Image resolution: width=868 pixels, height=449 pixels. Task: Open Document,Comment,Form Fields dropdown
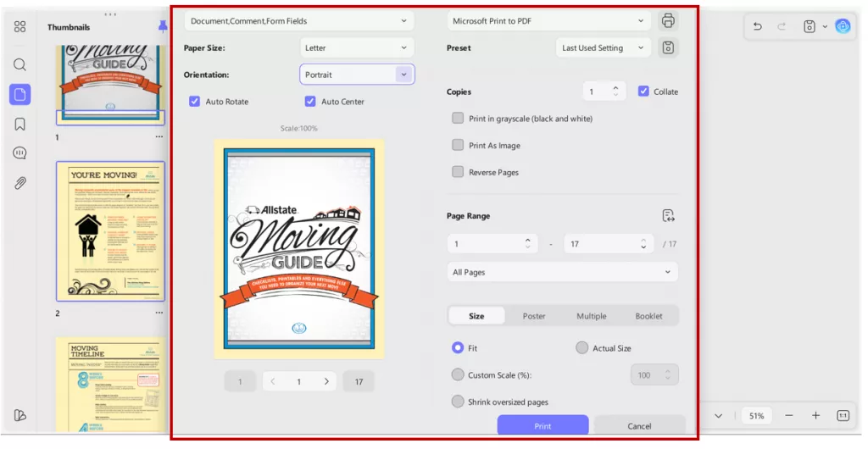coord(299,21)
